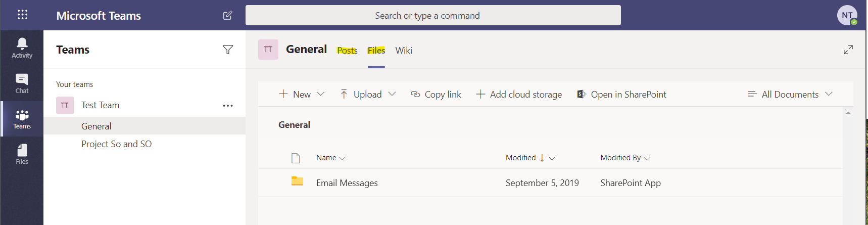The image size is (868, 225).
Task: Open the All Documents view dropdown
Action: (790, 94)
